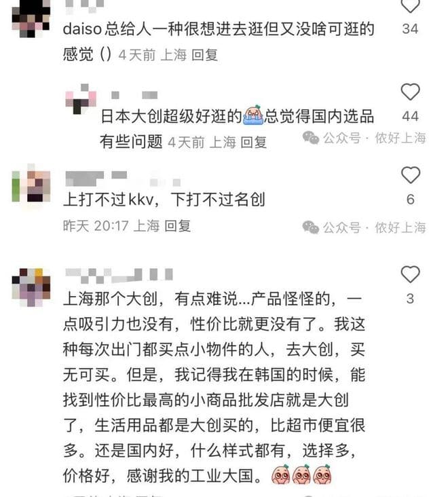Tap the 上打不过kkv comment text
The height and width of the screenshot is (497, 448).
pos(164,200)
